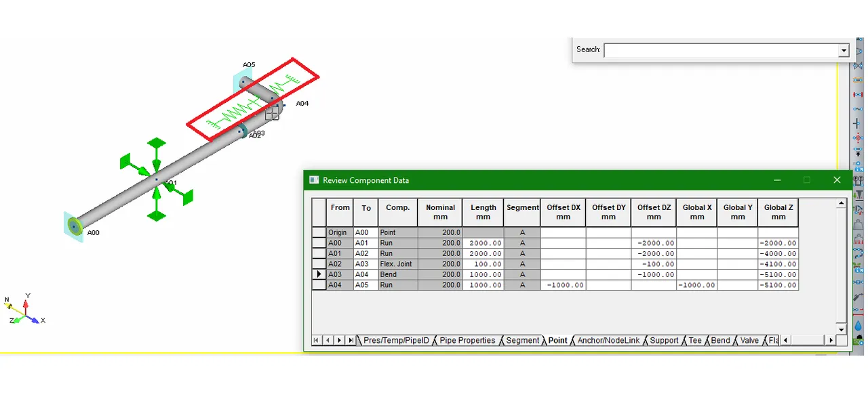This screenshot has width=868, height=420.
Task: Switch to the Support tab
Action: 664,340
